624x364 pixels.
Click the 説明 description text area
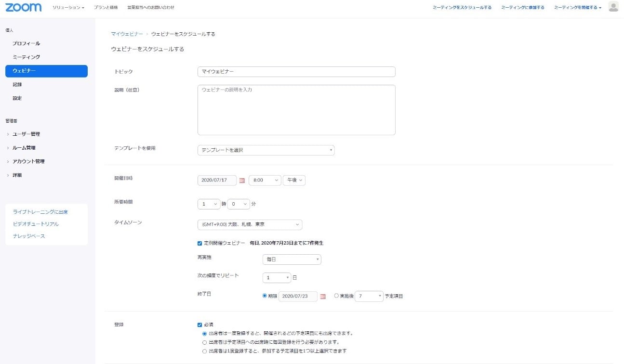click(x=296, y=110)
